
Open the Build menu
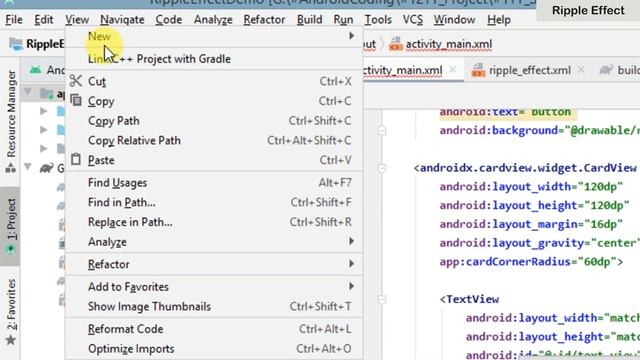pos(309,20)
